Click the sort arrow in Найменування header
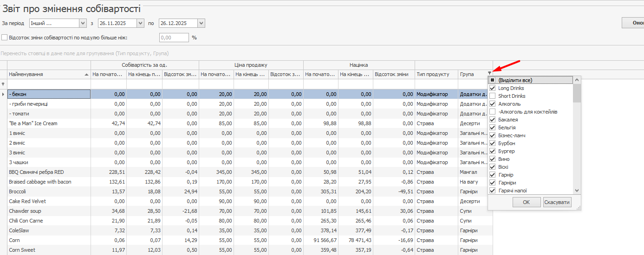 [86, 75]
